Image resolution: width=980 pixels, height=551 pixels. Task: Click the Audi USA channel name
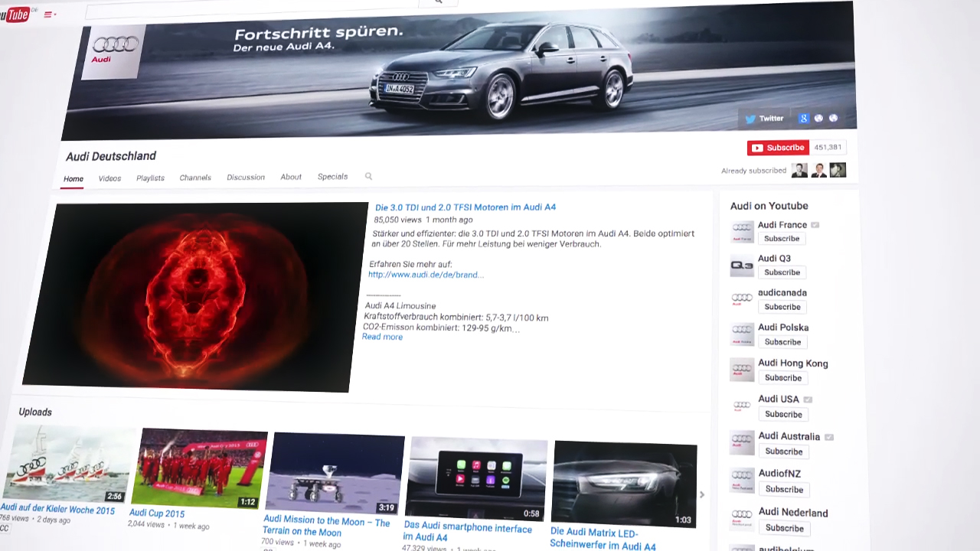pyautogui.click(x=778, y=399)
